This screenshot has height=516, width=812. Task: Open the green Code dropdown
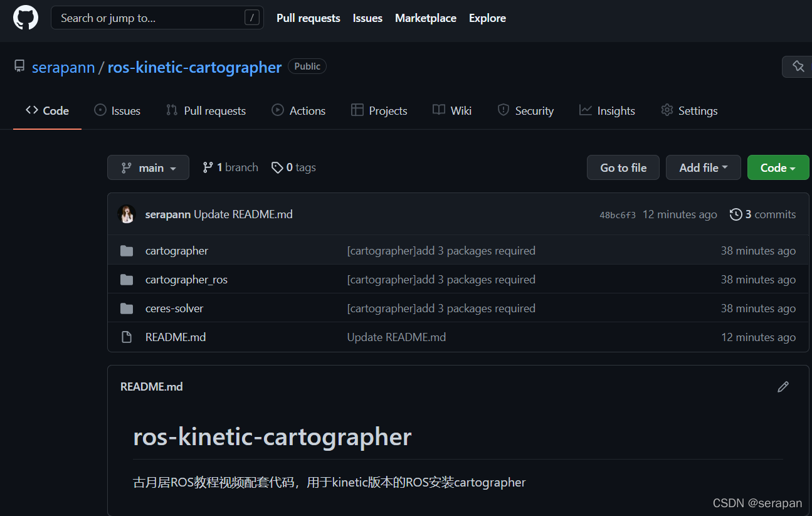[x=778, y=167]
